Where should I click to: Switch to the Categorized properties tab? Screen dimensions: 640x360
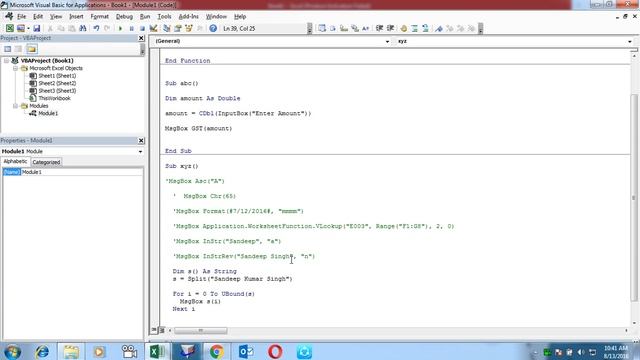[46, 162]
